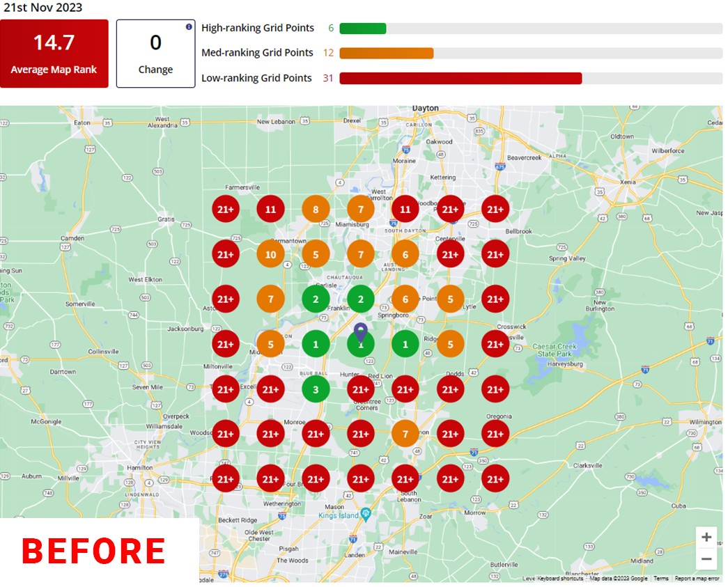Select the orange grid point ranked 10
Image resolution: width=728 pixels, height=587 pixels.
tap(270, 255)
